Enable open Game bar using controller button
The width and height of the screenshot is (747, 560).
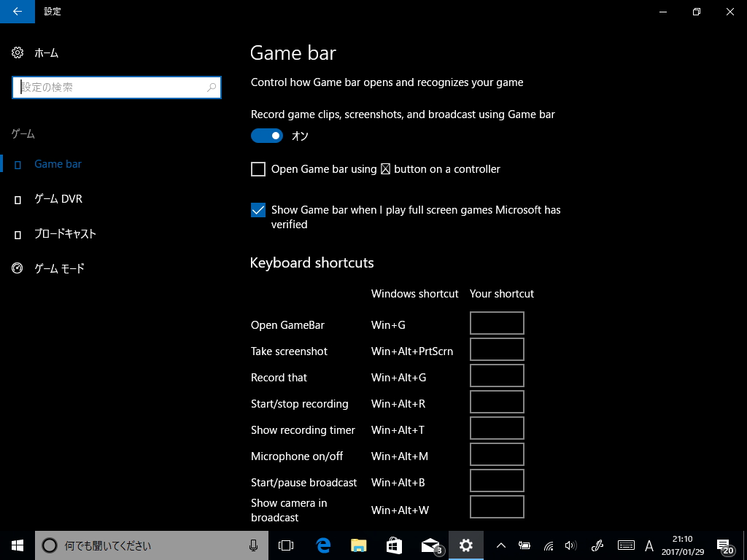tap(258, 169)
